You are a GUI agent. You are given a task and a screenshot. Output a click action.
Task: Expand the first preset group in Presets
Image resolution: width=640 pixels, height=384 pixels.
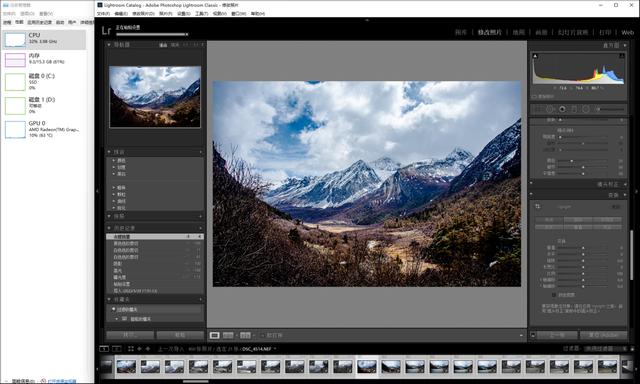coord(113,160)
